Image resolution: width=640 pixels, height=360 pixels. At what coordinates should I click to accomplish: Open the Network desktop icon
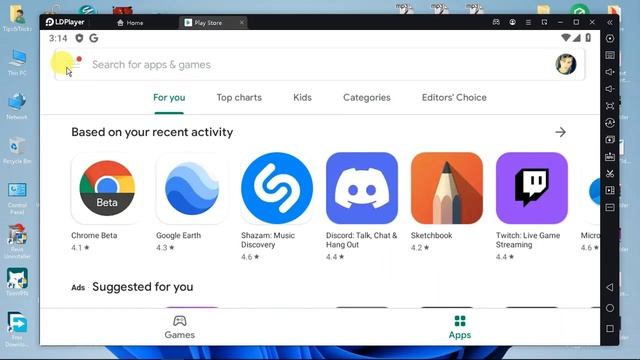coord(17,106)
